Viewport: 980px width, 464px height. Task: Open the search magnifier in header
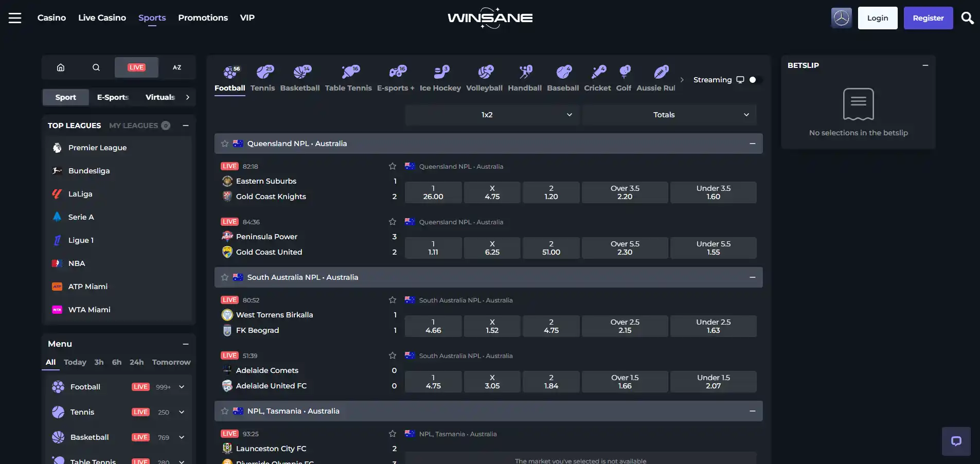click(967, 18)
